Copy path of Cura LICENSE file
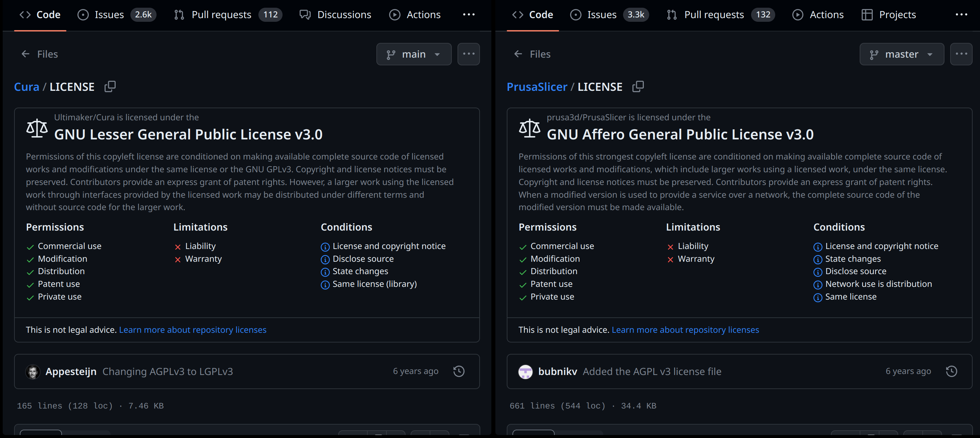The image size is (980, 438). click(110, 86)
